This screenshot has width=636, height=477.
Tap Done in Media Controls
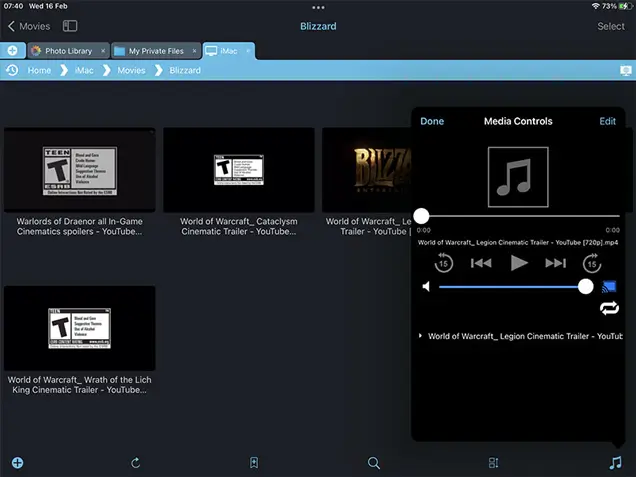click(432, 121)
